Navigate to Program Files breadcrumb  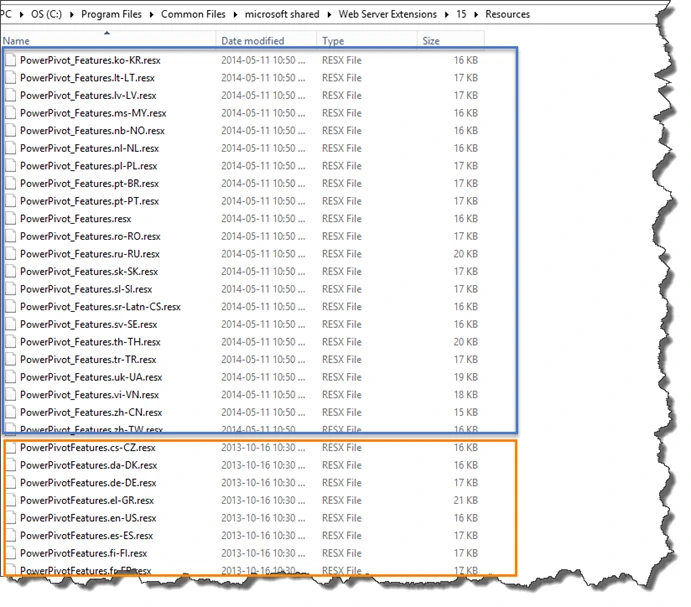click(111, 15)
